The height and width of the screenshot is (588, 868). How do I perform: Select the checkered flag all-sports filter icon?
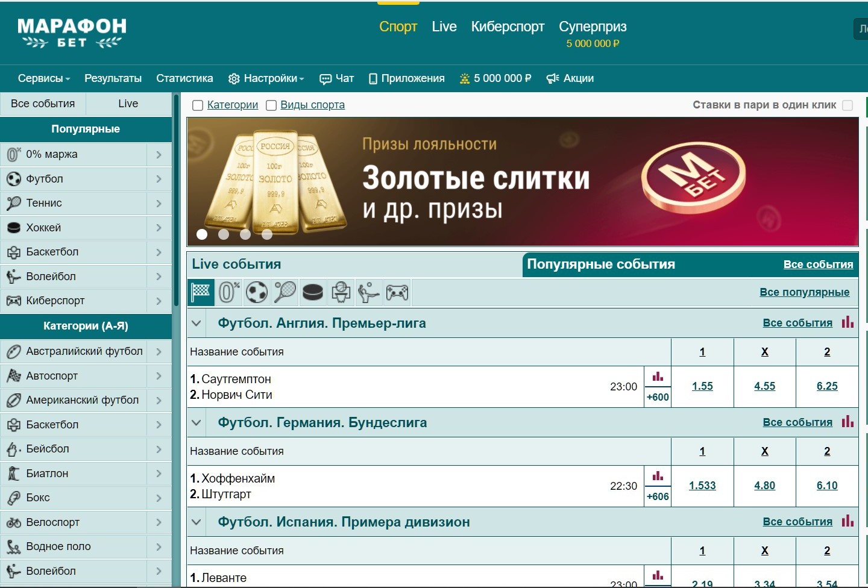201,292
